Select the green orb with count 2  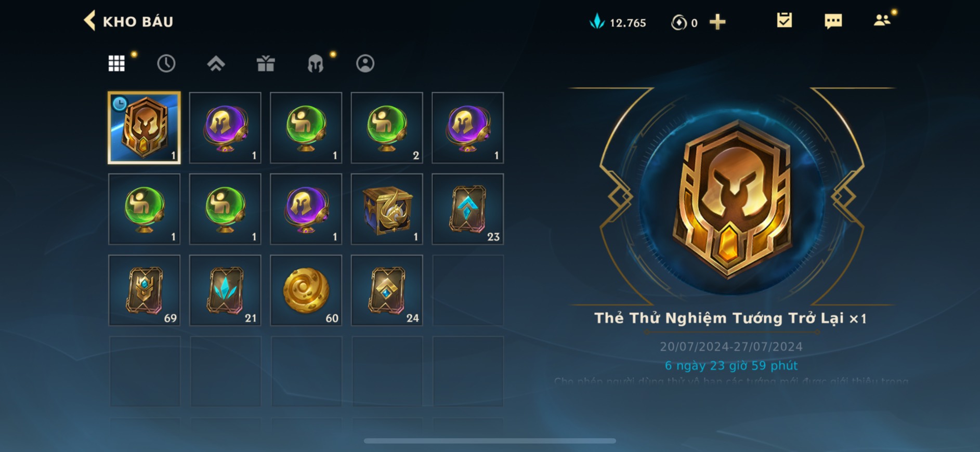[387, 128]
